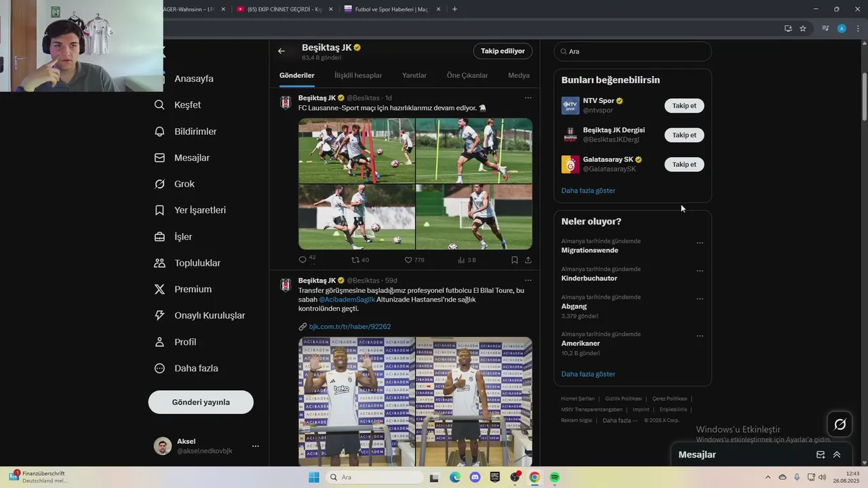Open bjk.com.tr/tr/haber/92262 link

(x=350, y=327)
